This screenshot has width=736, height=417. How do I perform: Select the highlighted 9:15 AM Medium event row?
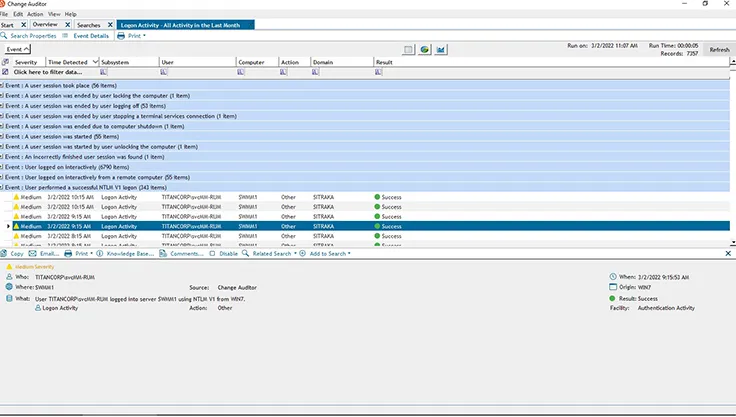[371, 226]
